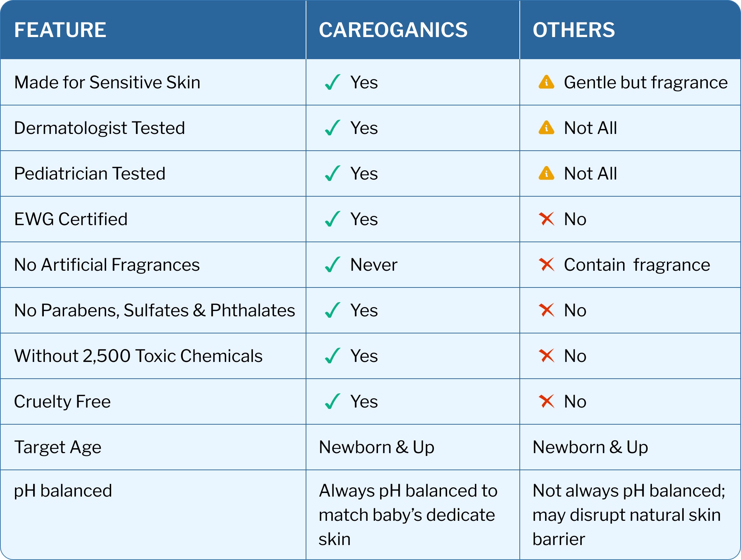The height and width of the screenshot is (560, 741).
Task: Click the red X in EWG Certified row
Action: coord(546,219)
